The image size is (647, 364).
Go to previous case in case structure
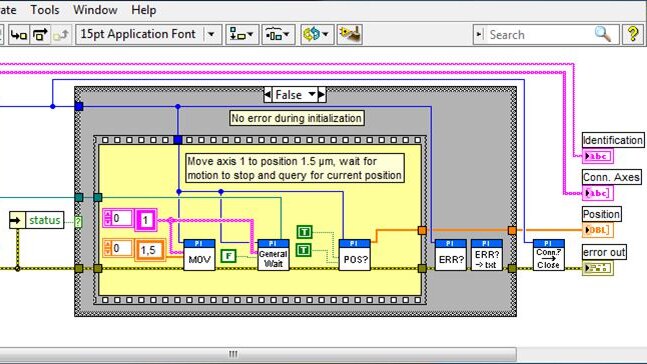(267, 95)
